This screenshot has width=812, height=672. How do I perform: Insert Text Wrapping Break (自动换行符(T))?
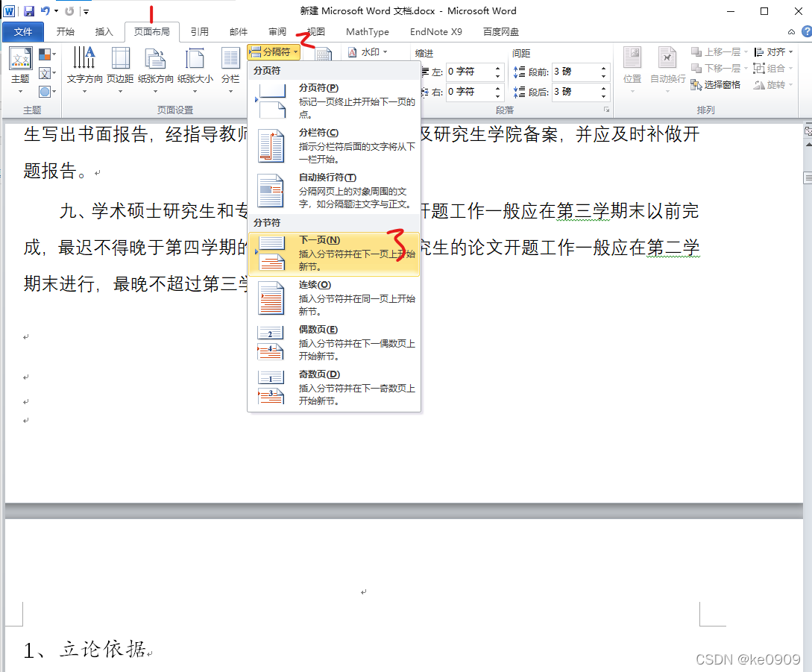[x=334, y=190]
